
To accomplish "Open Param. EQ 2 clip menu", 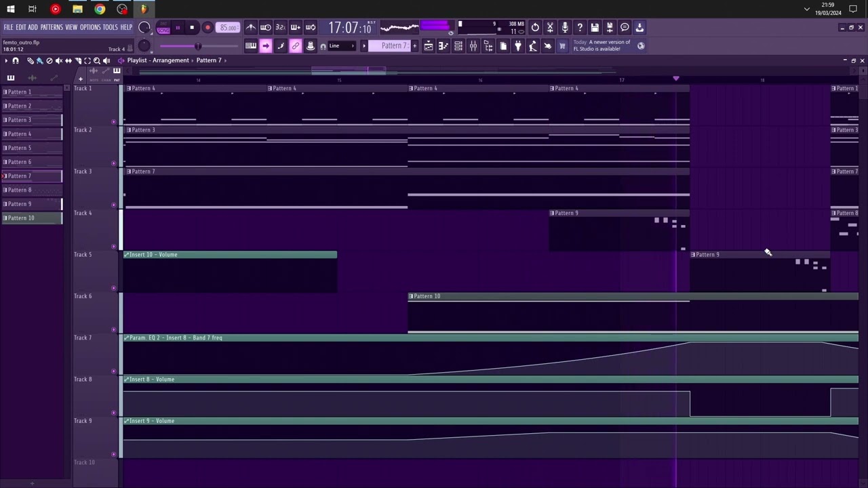I will click(126, 338).
